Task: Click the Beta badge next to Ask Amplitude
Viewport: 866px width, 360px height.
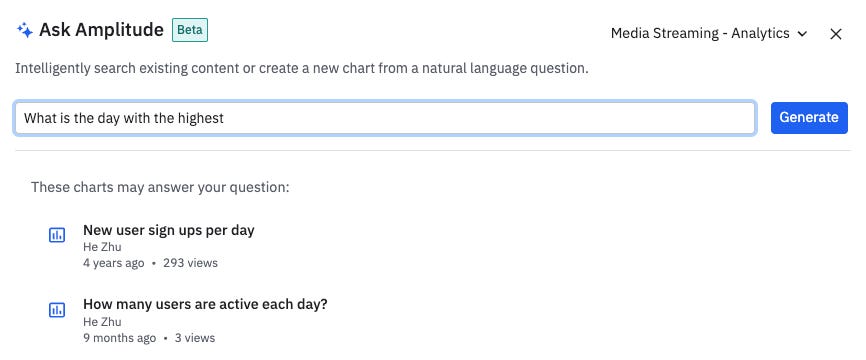Action: point(189,30)
